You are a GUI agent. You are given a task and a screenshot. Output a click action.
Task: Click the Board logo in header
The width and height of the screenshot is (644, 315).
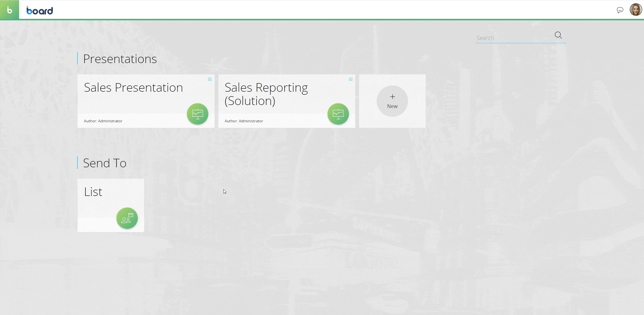pos(40,11)
